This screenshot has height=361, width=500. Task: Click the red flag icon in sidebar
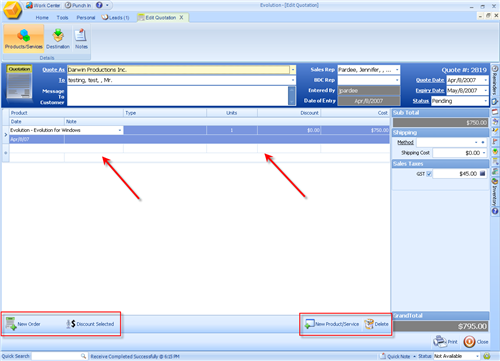(495, 142)
